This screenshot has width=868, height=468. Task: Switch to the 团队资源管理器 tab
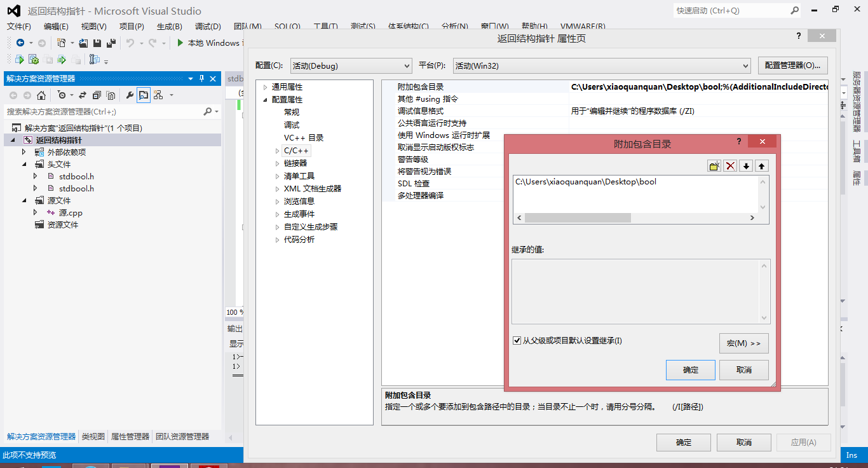pyautogui.click(x=182, y=437)
